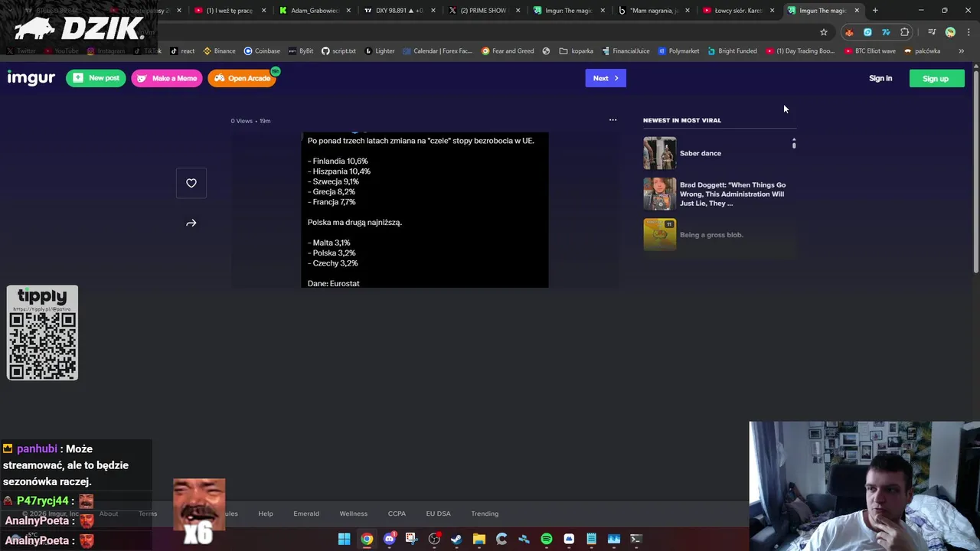Open the unemployment statistics post image
This screenshot has height=551, width=980.
coord(425,210)
